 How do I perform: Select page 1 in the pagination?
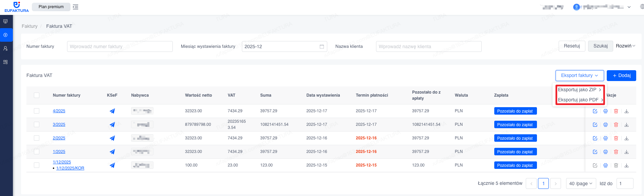click(543, 183)
